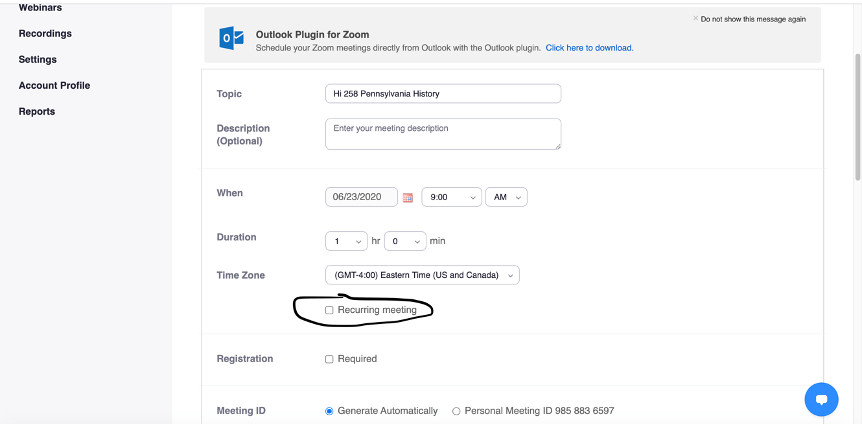Click the meeting Description text area
Screen dimensions: 862x424
tap(442, 134)
